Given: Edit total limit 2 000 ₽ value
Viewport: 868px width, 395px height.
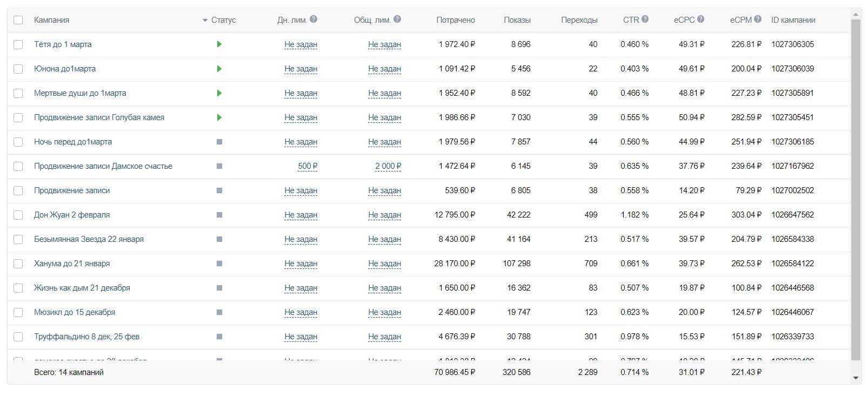Looking at the screenshot, I should [388, 166].
